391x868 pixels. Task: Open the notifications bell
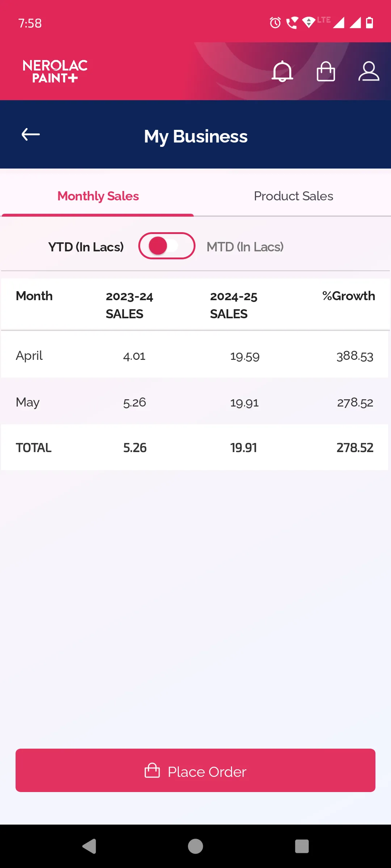click(282, 71)
